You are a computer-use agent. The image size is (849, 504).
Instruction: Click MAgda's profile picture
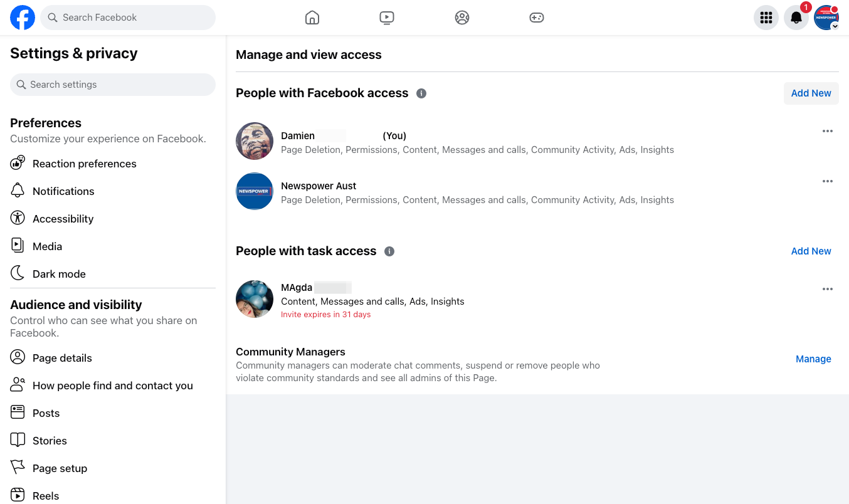(255, 299)
